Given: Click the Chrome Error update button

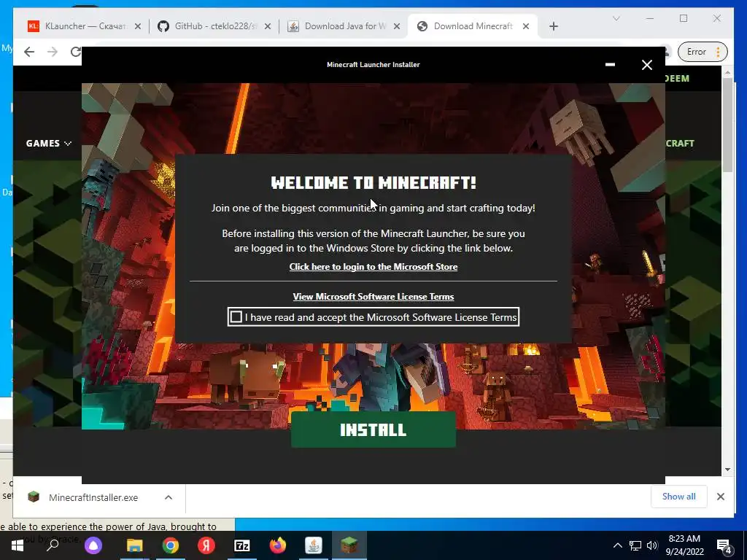Looking at the screenshot, I should (703, 52).
